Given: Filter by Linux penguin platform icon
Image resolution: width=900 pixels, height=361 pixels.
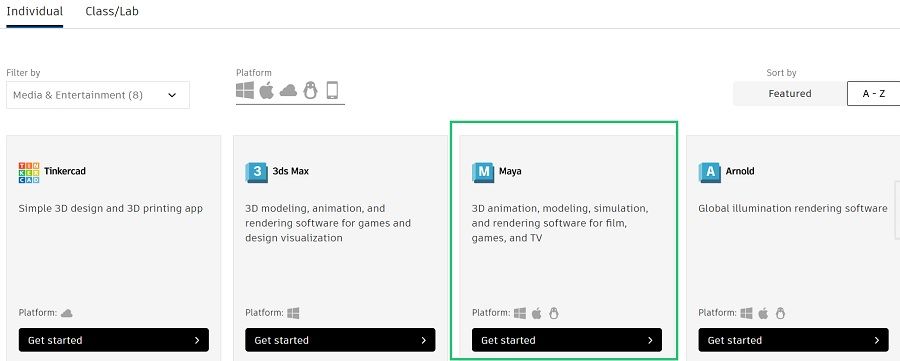Looking at the screenshot, I should [x=311, y=90].
